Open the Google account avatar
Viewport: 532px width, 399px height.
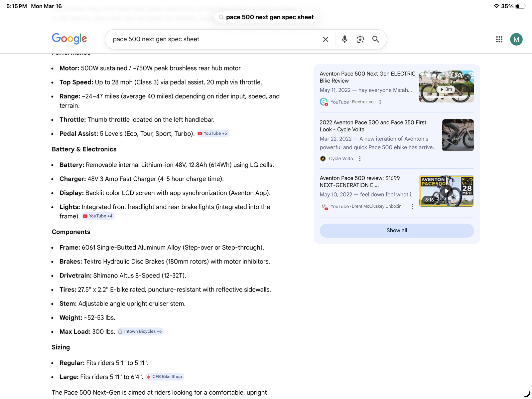516,39
